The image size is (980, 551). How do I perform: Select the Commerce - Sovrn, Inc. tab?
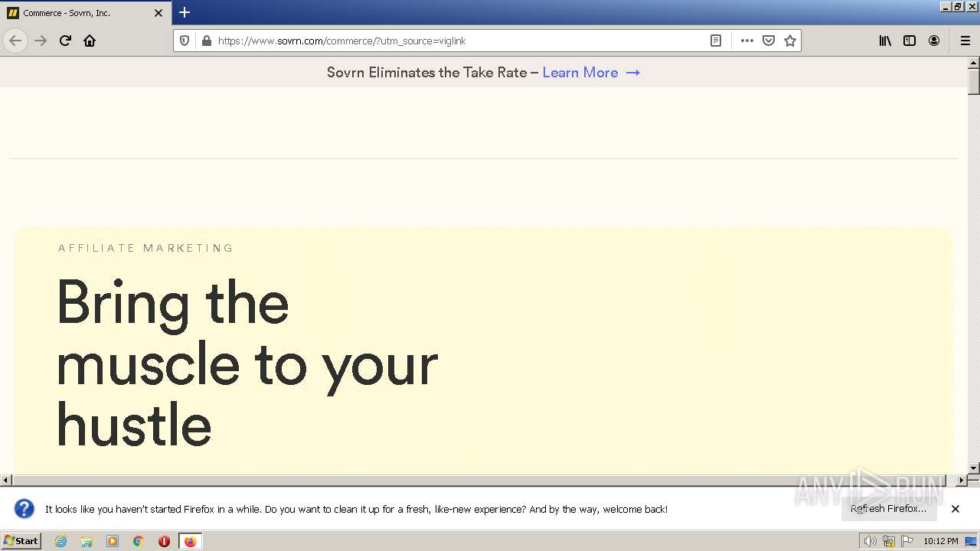85,13
